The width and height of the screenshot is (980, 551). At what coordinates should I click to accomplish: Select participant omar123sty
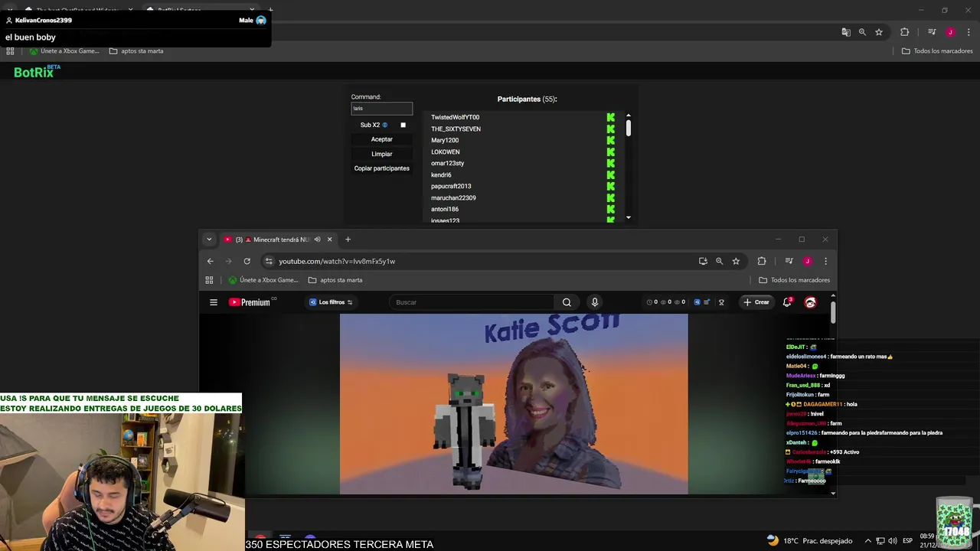coord(448,163)
